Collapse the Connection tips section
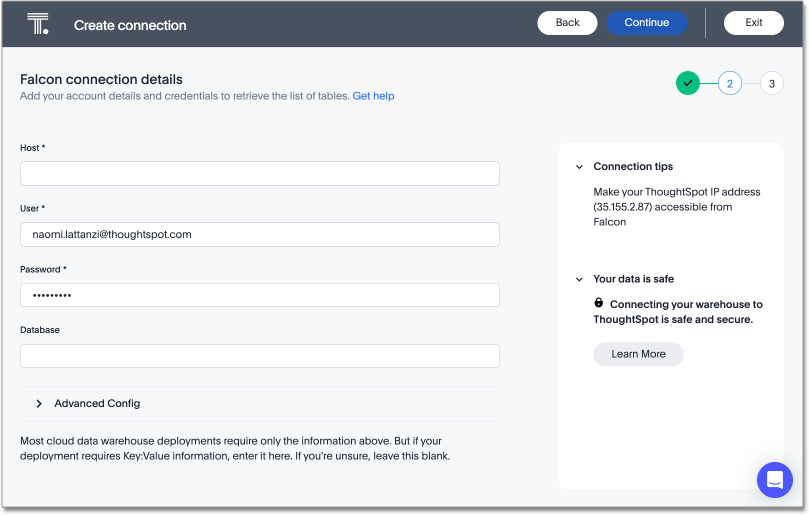The image size is (809, 515). click(x=579, y=167)
